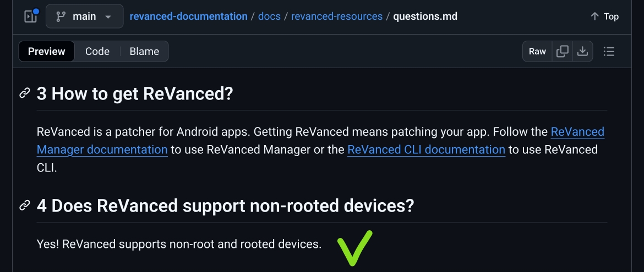This screenshot has width=644, height=272.
Task: Open revanced-resources folder breadcrumb
Action: [x=337, y=16]
